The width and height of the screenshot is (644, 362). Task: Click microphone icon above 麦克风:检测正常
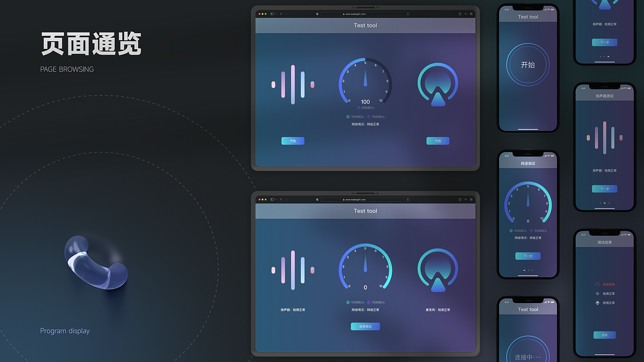[x=438, y=270]
